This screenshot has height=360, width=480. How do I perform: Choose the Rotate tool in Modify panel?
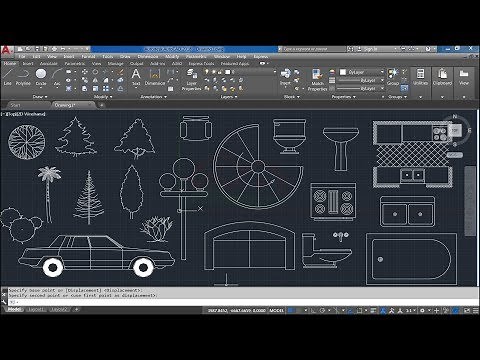95,72
